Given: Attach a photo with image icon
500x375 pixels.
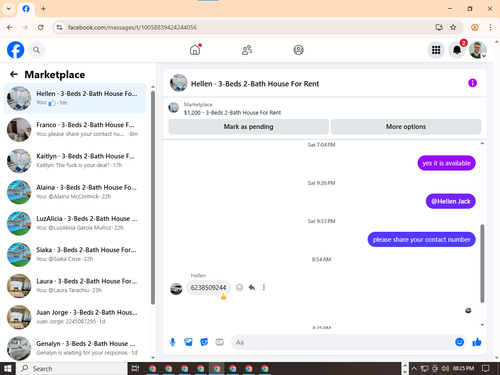Looking at the screenshot, I should pyautogui.click(x=188, y=342).
